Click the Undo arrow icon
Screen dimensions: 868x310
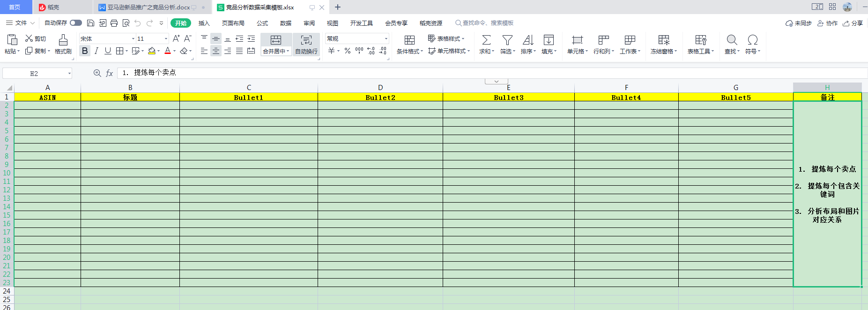point(137,23)
